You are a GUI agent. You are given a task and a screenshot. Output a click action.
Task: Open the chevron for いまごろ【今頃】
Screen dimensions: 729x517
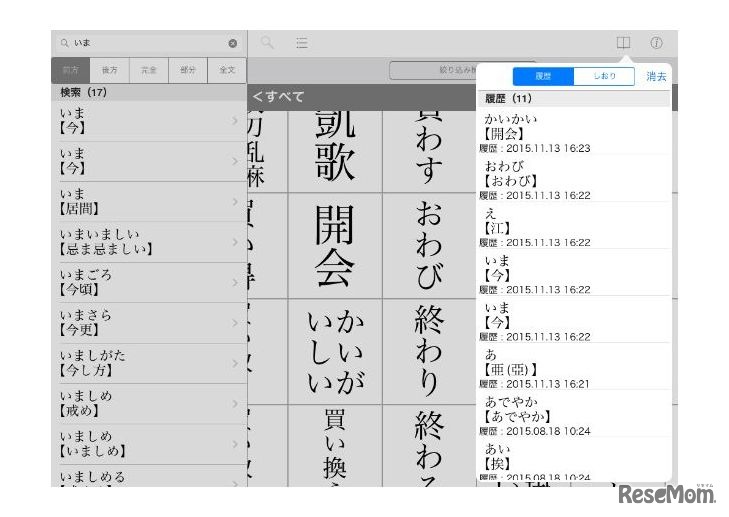[235, 282]
